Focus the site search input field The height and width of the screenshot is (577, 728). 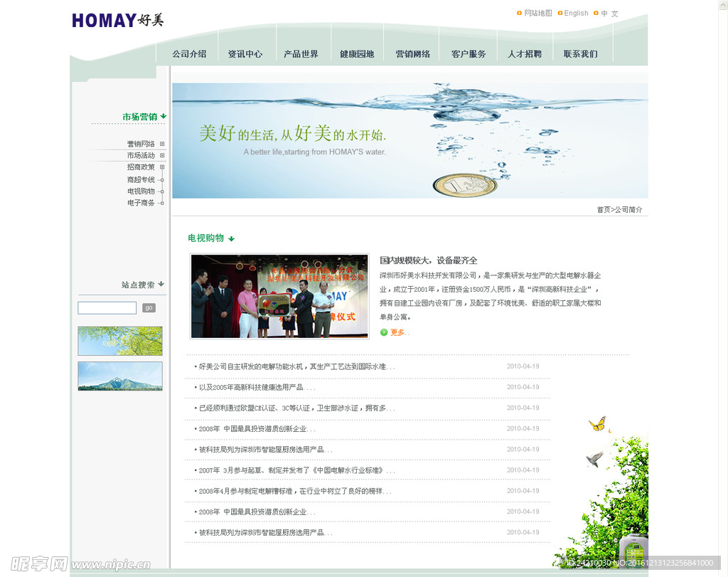(x=107, y=308)
